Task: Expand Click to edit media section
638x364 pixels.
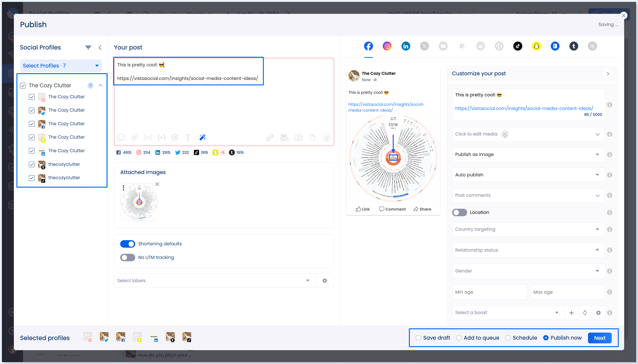Action: tap(528, 134)
